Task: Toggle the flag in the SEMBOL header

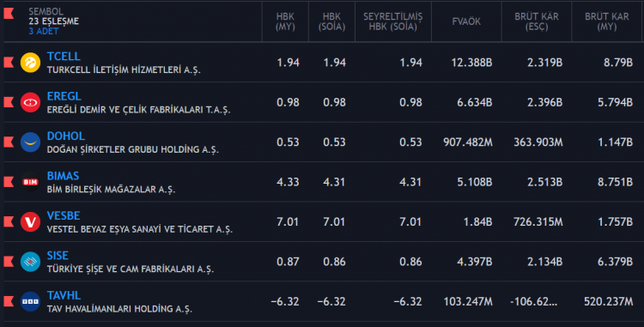Action: point(9,14)
